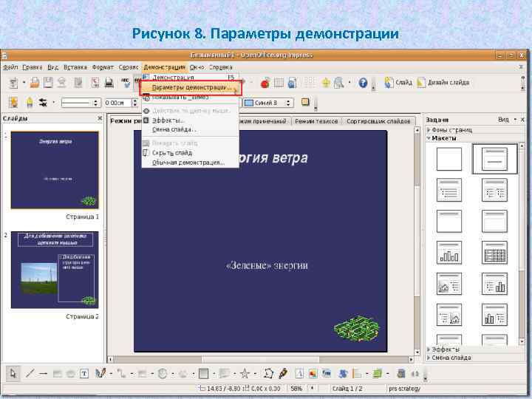Click the Дизайн слайда button

pyautogui.click(x=443, y=83)
